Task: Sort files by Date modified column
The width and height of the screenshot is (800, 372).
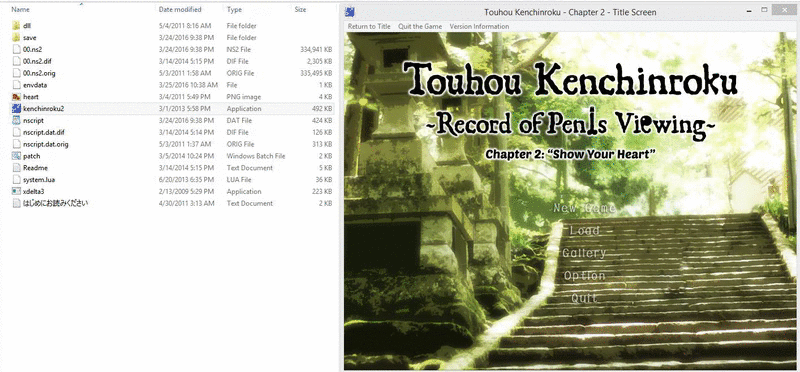Action: (180, 9)
